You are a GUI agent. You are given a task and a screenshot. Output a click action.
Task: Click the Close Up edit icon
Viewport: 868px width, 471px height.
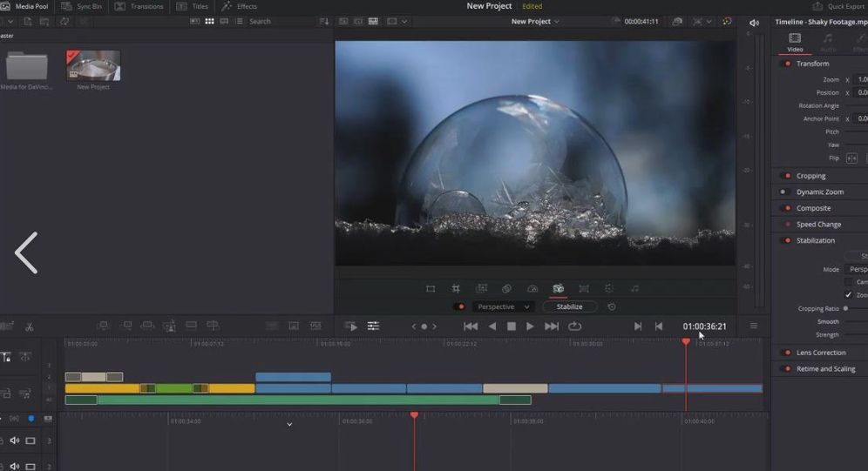coord(169,326)
